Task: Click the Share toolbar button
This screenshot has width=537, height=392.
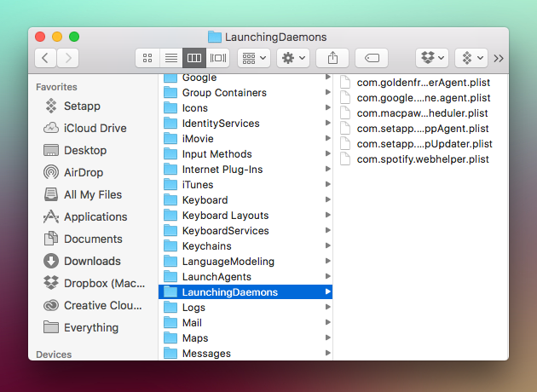Action: coord(332,58)
